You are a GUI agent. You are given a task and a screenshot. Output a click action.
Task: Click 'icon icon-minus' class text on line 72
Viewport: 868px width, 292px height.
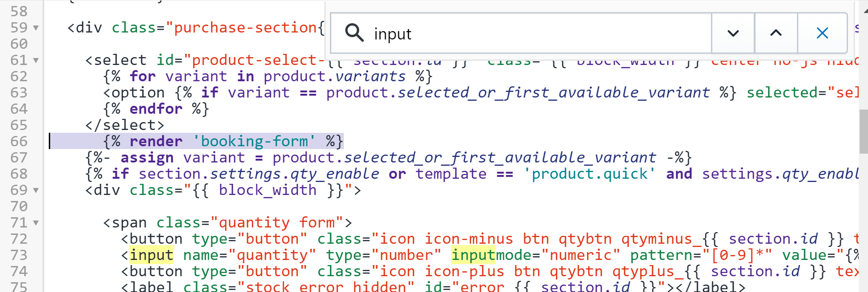click(446, 239)
